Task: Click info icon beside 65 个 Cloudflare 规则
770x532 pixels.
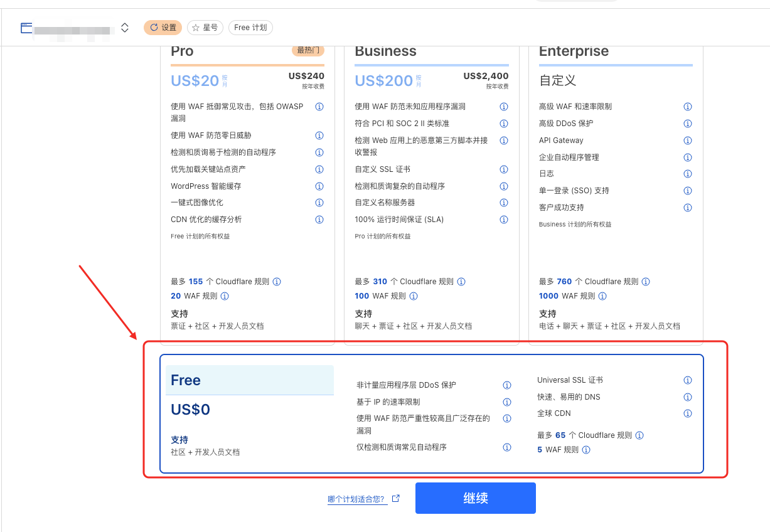Action: (x=639, y=435)
